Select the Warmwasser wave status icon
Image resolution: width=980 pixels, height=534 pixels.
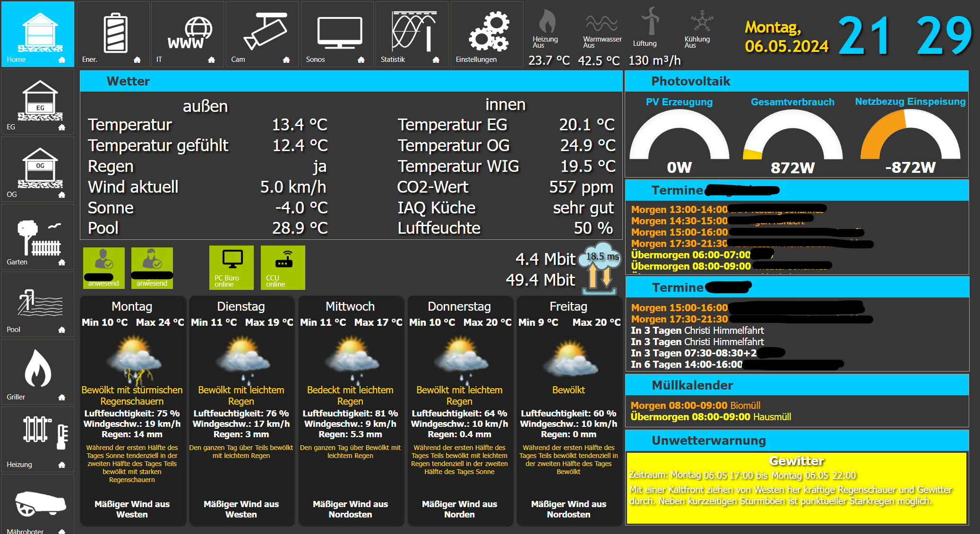point(602,22)
